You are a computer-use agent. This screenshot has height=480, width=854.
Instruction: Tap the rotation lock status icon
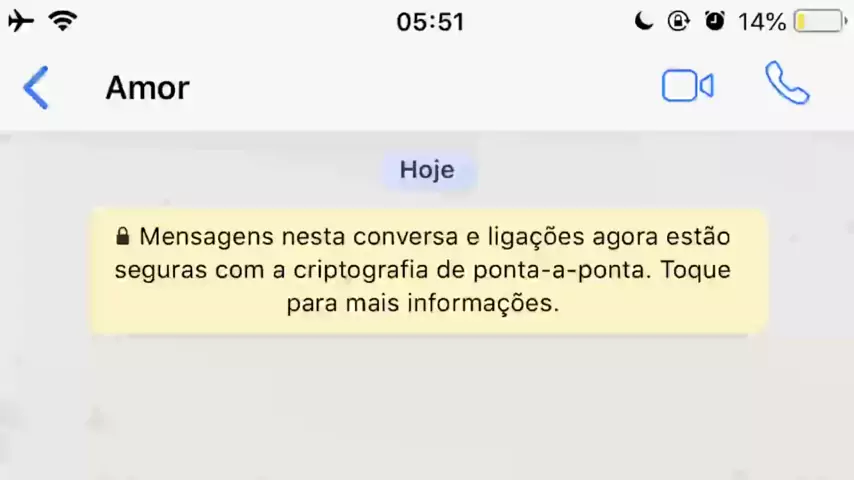[679, 21]
